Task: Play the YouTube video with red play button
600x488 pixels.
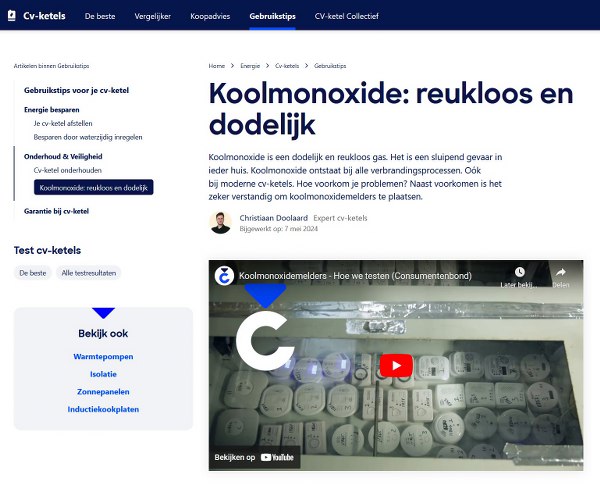Action: (396, 366)
